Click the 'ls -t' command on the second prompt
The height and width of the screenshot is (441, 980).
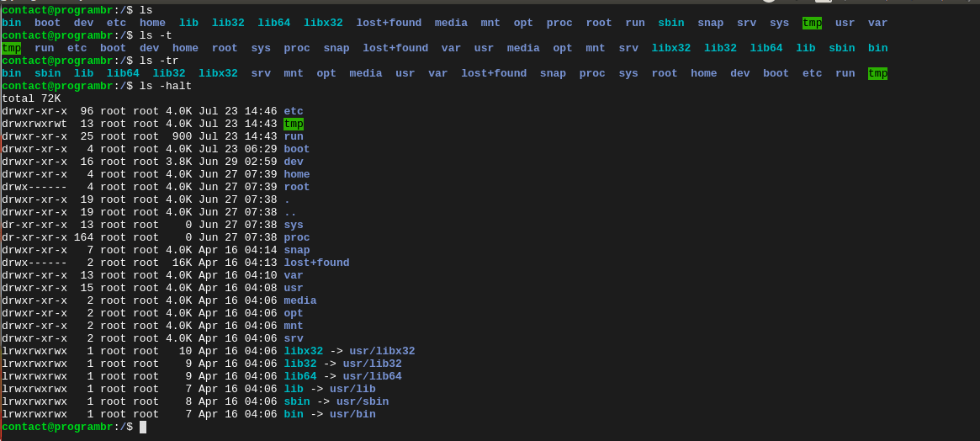click(x=156, y=35)
